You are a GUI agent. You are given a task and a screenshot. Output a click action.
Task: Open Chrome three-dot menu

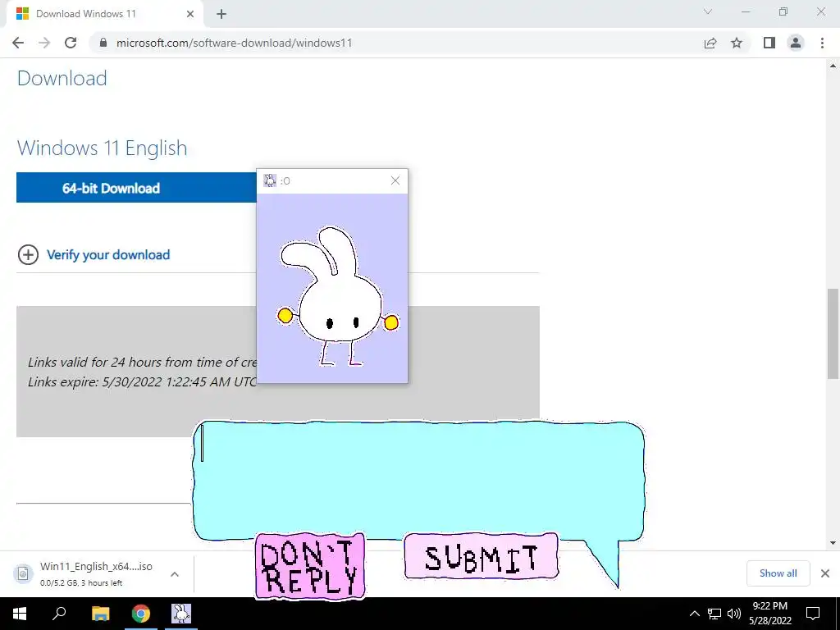(822, 43)
